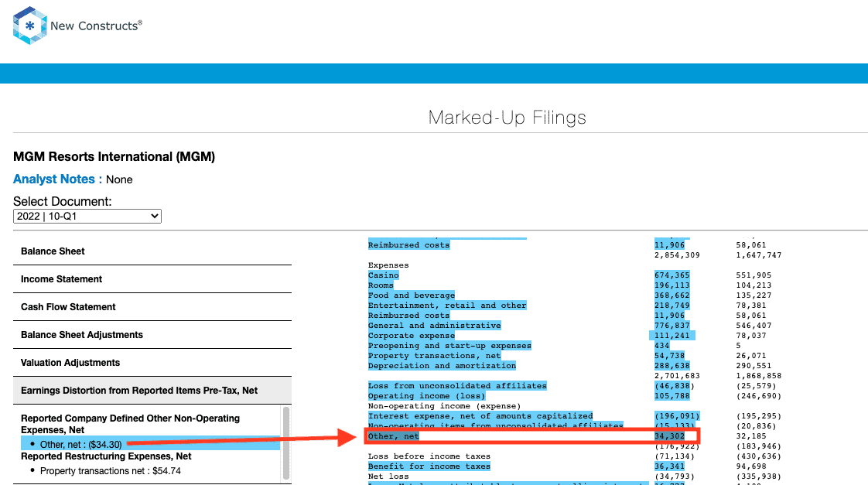Click the highlighted 'Operating income (loss)' line
The image size is (868, 485).
point(427,396)
